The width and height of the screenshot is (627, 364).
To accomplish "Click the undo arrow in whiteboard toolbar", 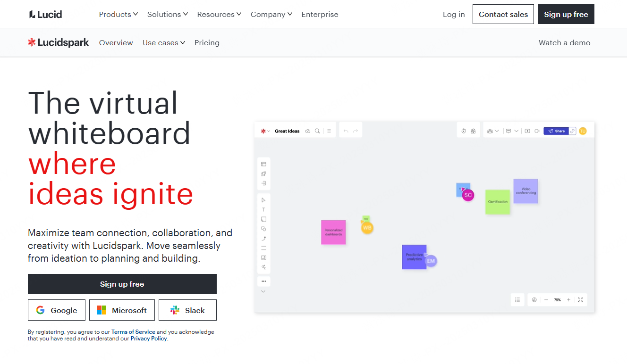I will 346,131.
